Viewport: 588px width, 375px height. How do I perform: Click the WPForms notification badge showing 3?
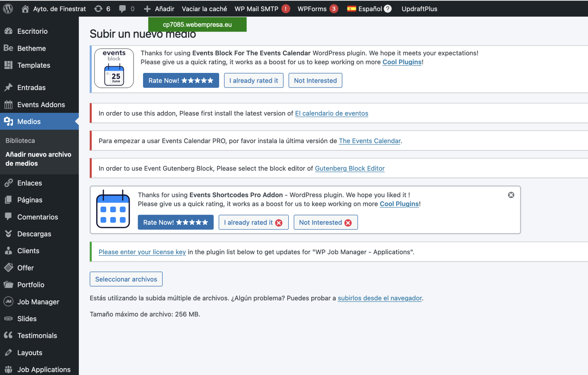[x=334, y=9]
